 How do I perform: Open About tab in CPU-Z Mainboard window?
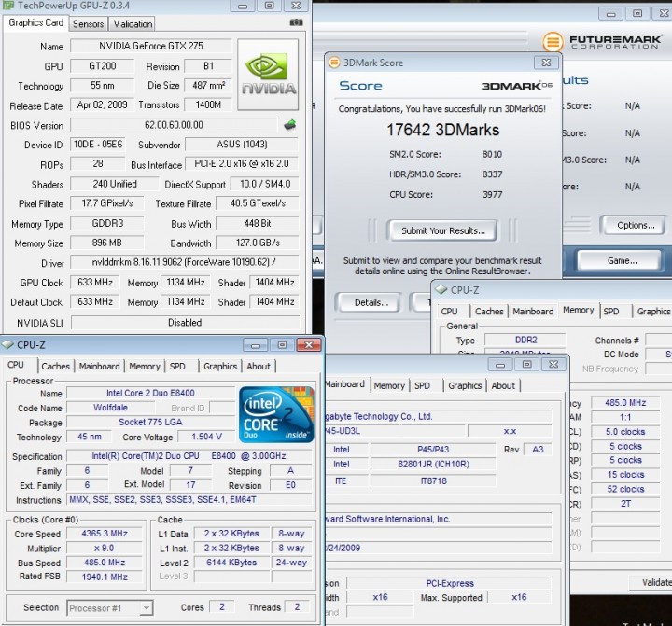(503, 385)
